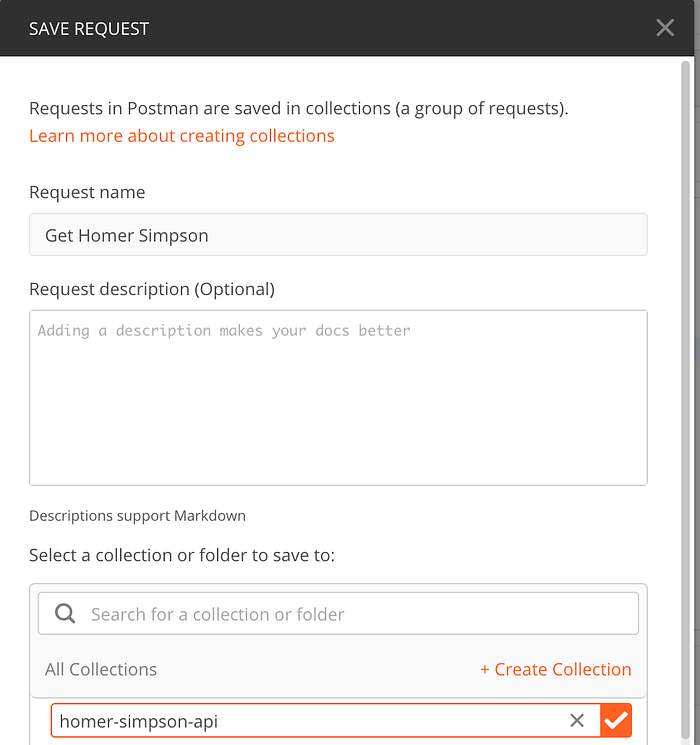This screenshot has width=700, height=745.
Task: Click the SAVE REQUEST title bar text
Action: coord(89,28)
